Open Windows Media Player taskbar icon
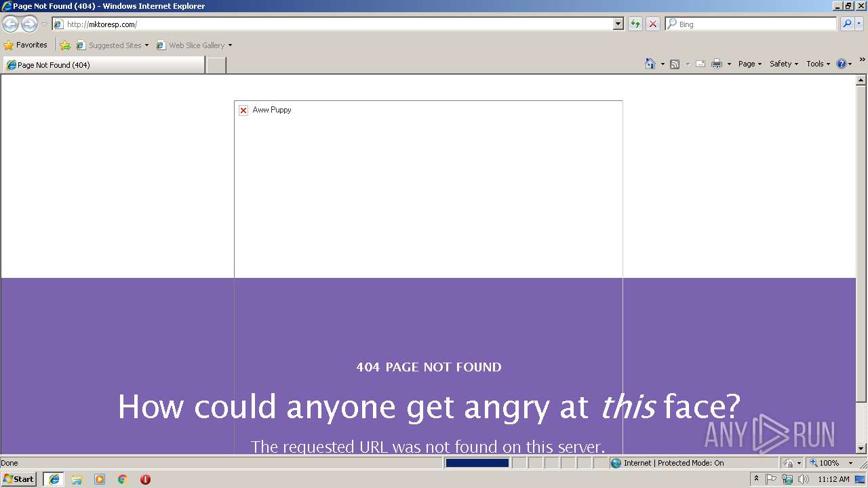 (x=100, y=479)
